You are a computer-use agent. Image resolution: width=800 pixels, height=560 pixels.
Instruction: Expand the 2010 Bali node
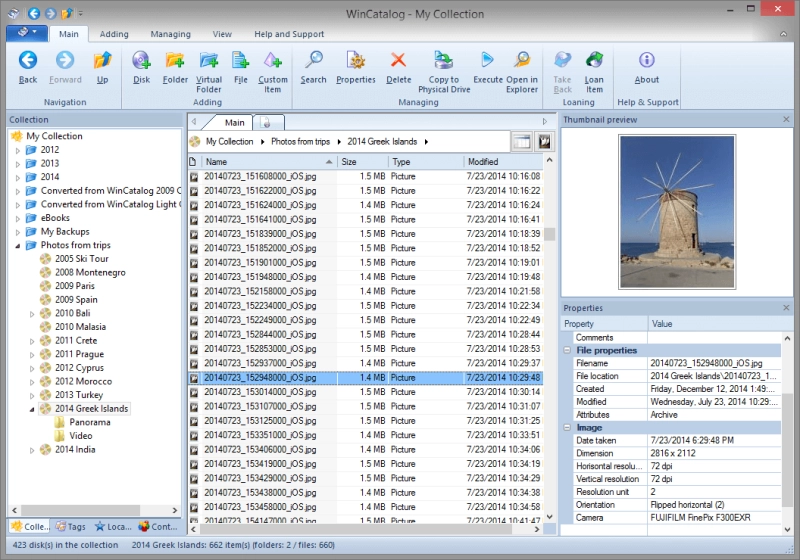tap(32, 314)
